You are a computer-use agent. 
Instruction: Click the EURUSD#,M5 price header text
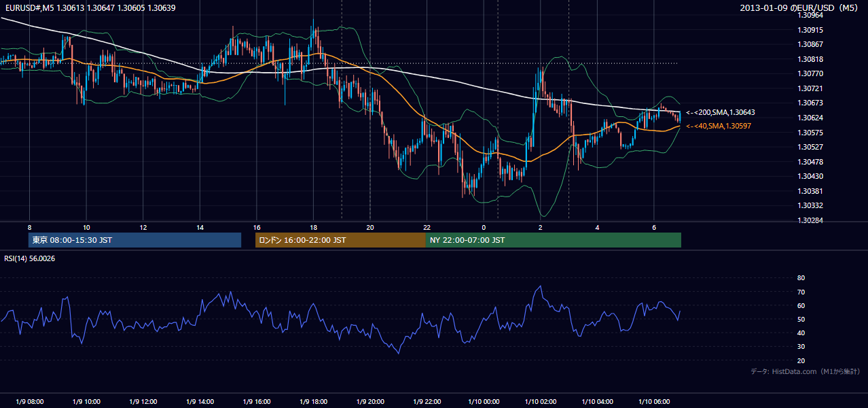click(x=89, y=8)
